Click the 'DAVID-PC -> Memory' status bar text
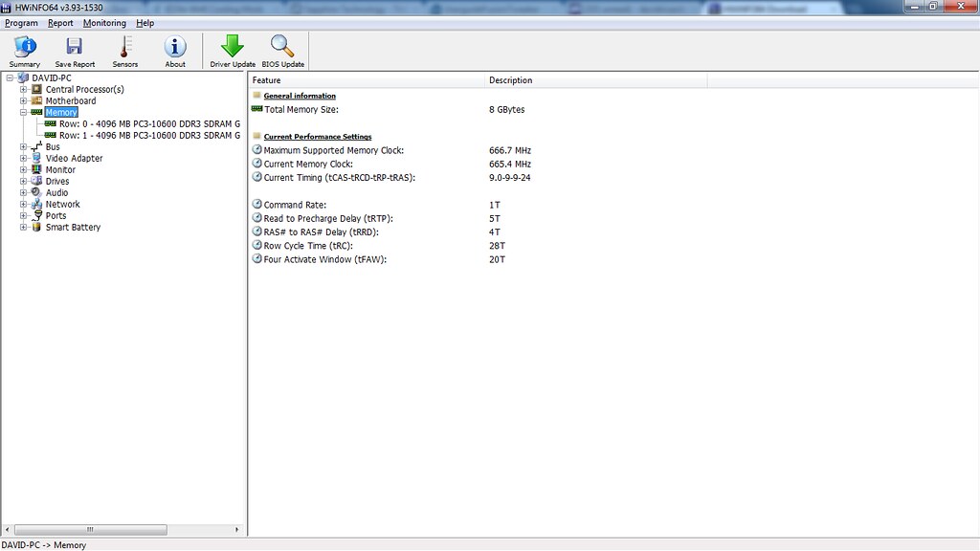Image resolution: width=980 pixels, height=551 pixels. (44, 544)
